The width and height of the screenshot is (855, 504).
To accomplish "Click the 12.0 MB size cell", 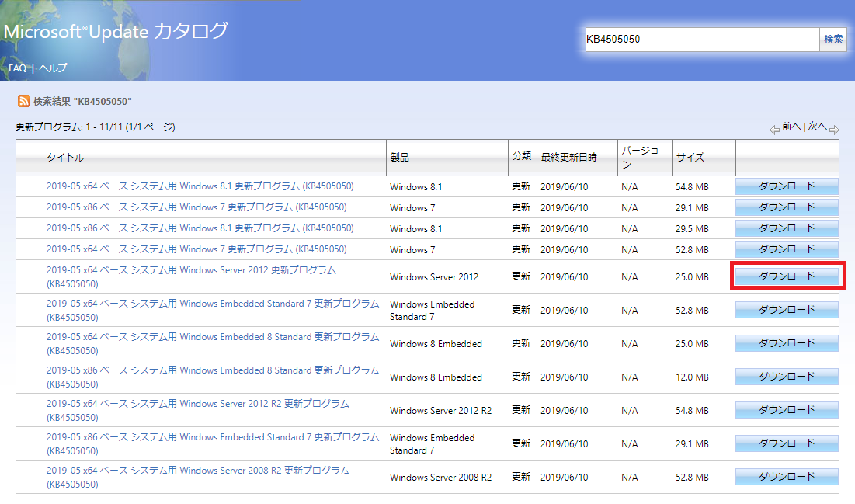I will 693,377.
